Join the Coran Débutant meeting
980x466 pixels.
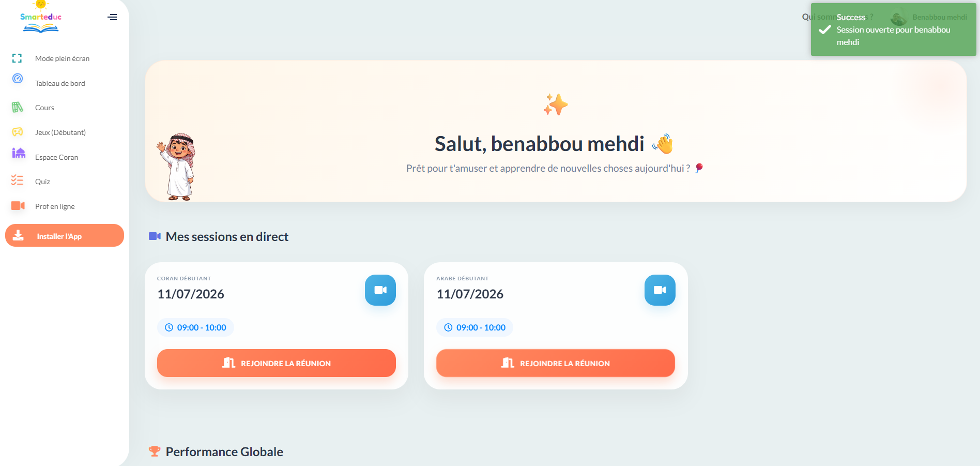click(x=277, y=363)
